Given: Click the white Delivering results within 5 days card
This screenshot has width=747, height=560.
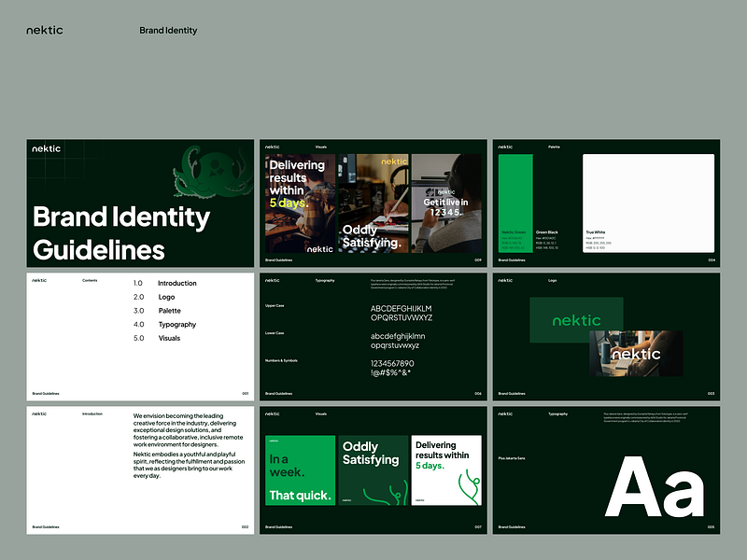Looking at the screenshot, I should click(446, 470).
